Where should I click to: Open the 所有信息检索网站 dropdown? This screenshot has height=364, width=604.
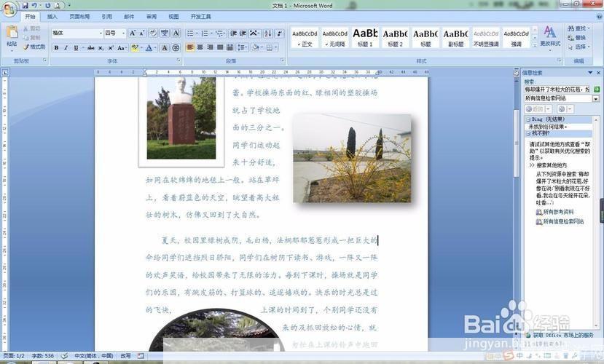596,99
